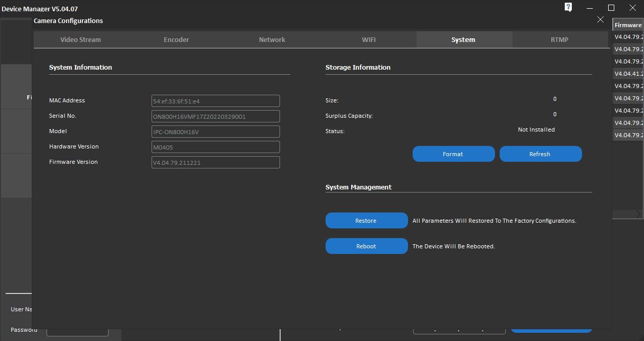Click the Firmware column header in background list

point(628,25)
